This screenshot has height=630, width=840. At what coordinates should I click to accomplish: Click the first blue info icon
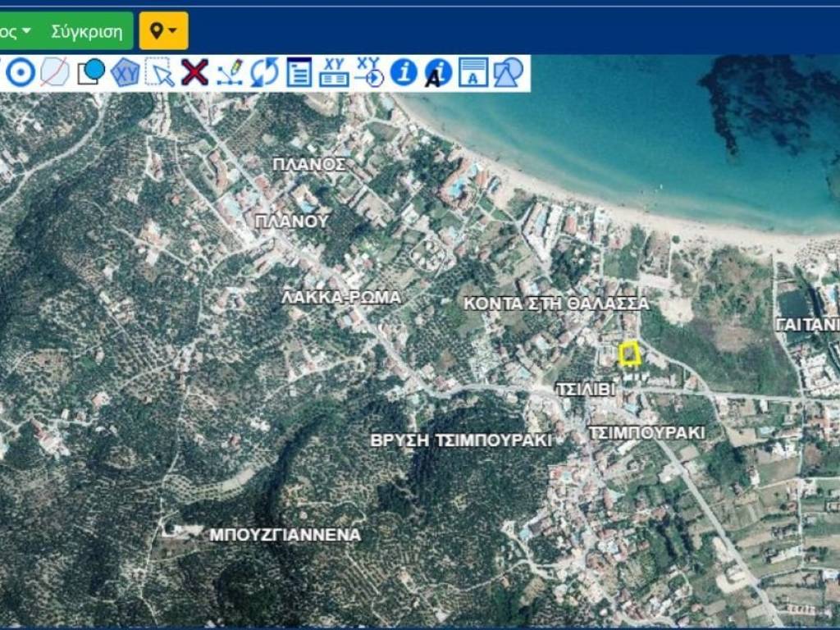pyautogui.click(x=404, y=73)
